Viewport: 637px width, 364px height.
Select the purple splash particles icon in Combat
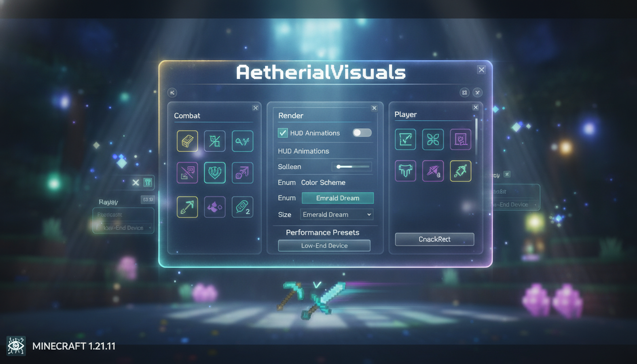click(x=215, y=207)
